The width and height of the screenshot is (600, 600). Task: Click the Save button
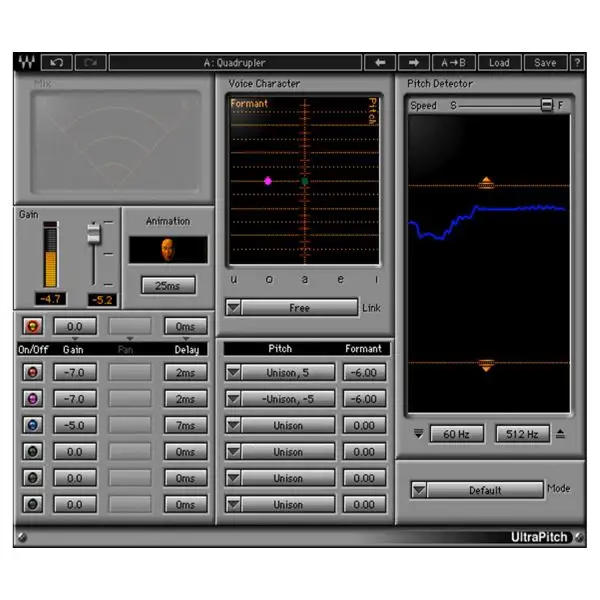click(x=545, y=62)
